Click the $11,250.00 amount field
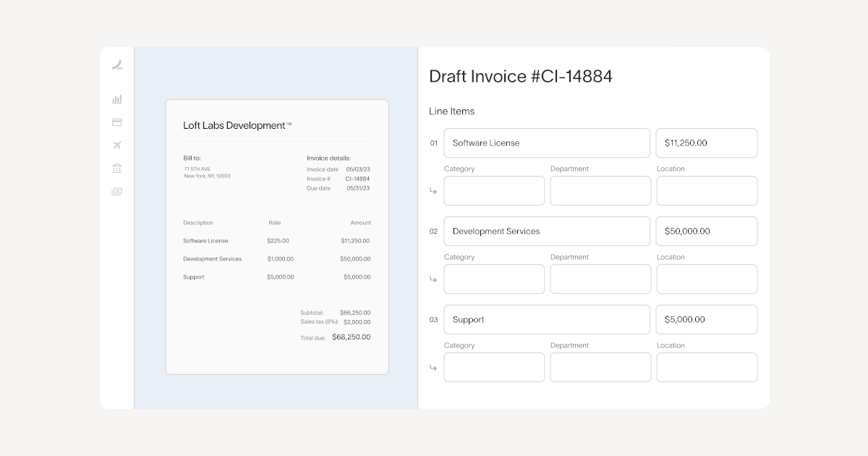Image resolution: width=868 pixels, height=456 pixels. point(707,143)
